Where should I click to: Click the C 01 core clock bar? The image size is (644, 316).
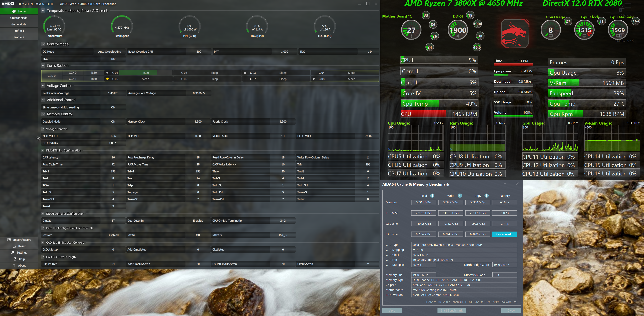click(146, 73)
